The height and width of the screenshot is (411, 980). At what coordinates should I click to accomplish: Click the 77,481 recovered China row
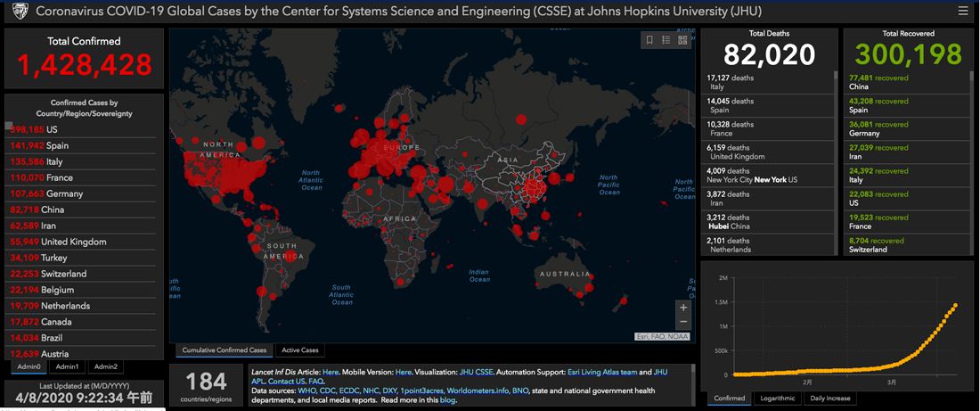[x=907, y=83]
